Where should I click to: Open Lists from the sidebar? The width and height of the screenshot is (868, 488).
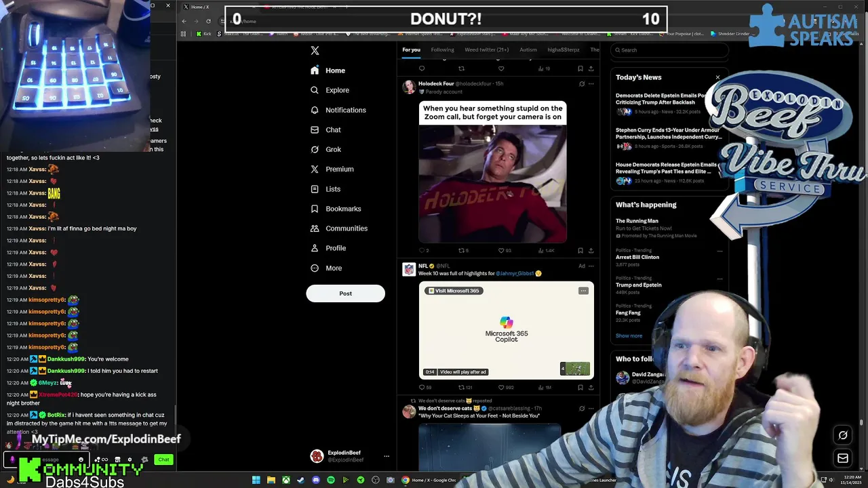pos(325,189)
